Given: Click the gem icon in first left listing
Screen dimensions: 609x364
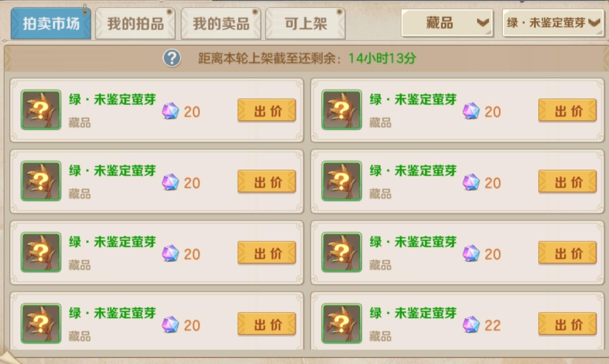Looking at the screenshot, I should pos(170,111).
